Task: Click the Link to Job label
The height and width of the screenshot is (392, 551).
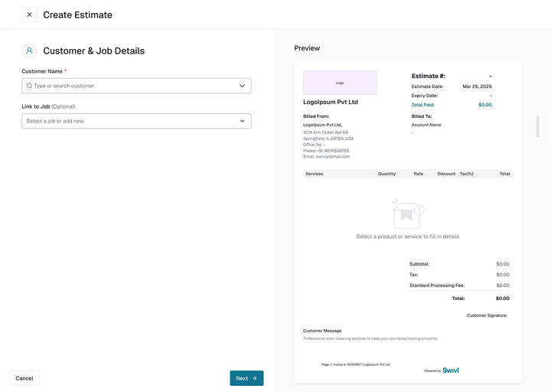Action: [36, 106]
